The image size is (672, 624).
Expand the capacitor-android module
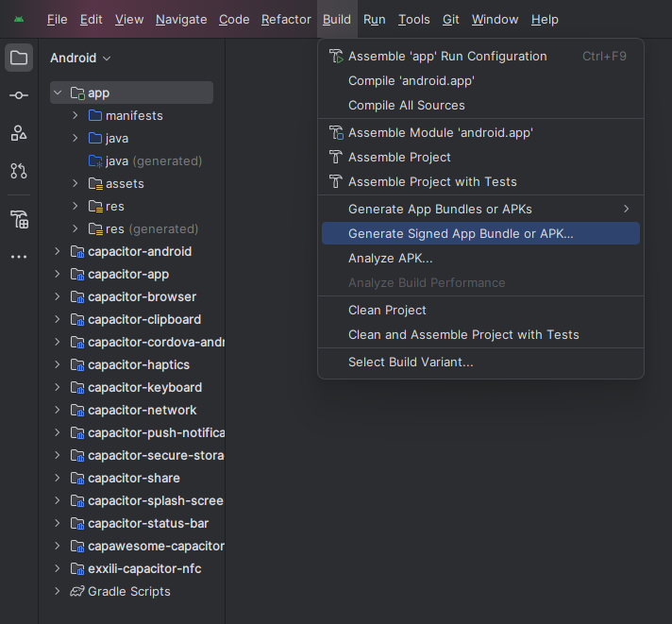(x=58, y=251)
